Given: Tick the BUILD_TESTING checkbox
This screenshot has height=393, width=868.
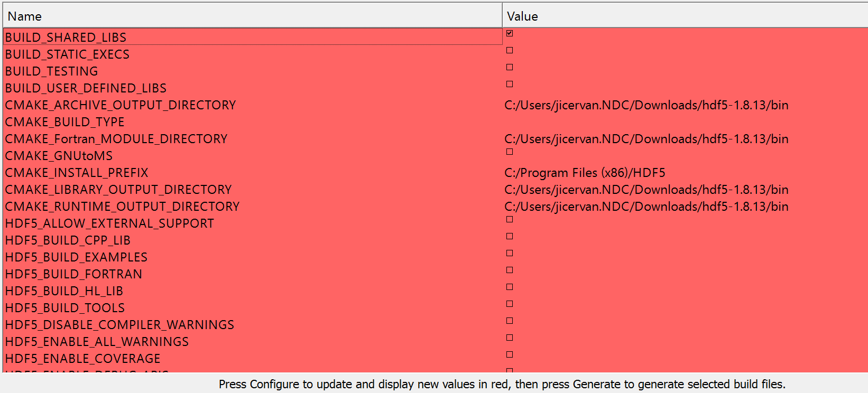Looking at the screenshot, I should [510, 67].
